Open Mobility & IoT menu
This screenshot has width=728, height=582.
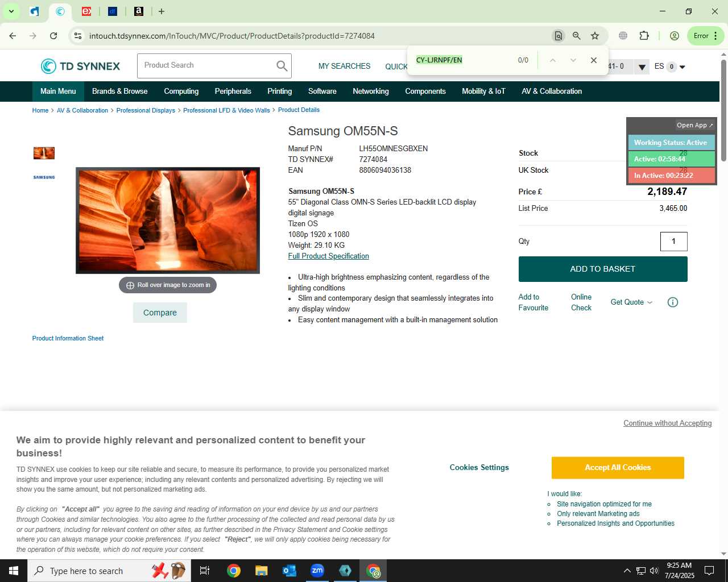[x=483, y=92]
